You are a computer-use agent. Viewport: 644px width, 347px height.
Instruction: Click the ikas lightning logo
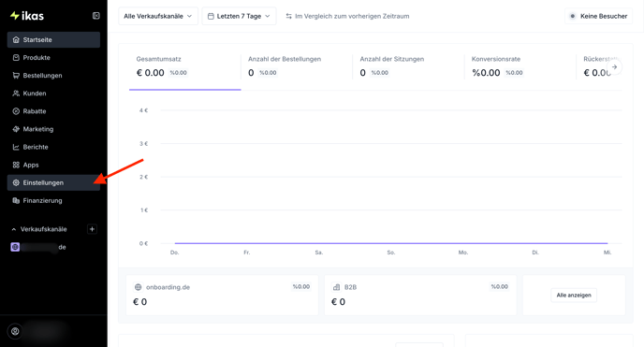point(27,16)
